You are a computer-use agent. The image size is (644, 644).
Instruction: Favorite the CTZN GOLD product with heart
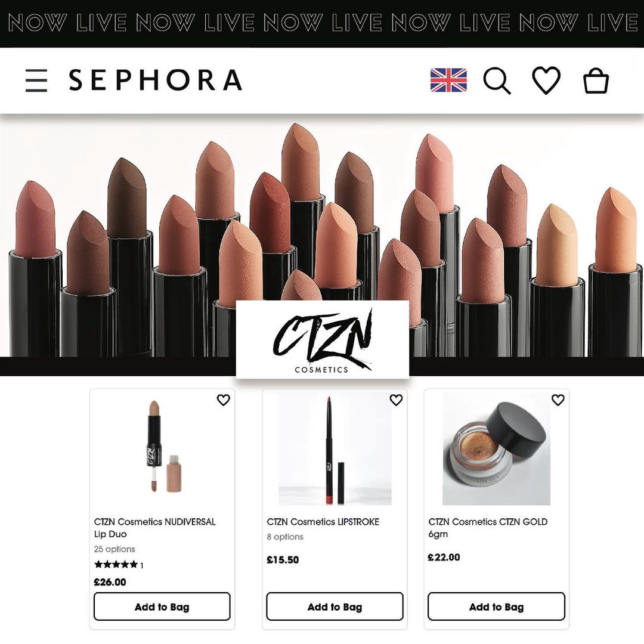[x=558, y=400]
